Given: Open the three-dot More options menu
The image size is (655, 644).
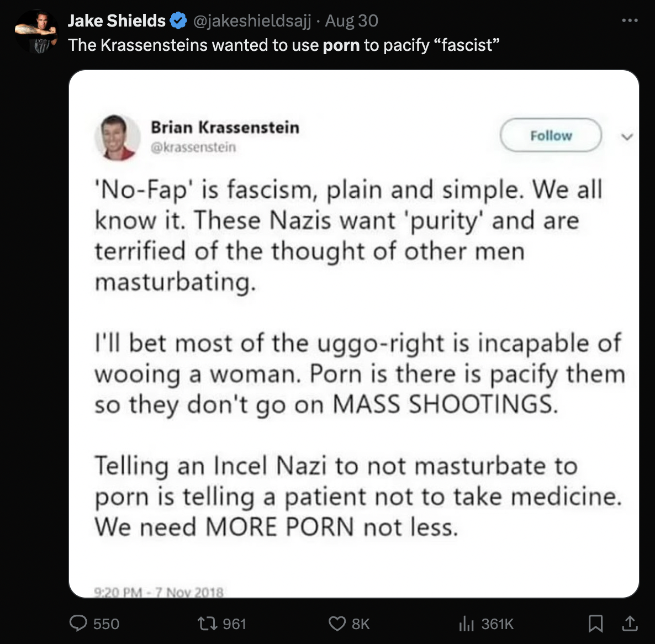Looking at the screenshot, I should (630, 20).
